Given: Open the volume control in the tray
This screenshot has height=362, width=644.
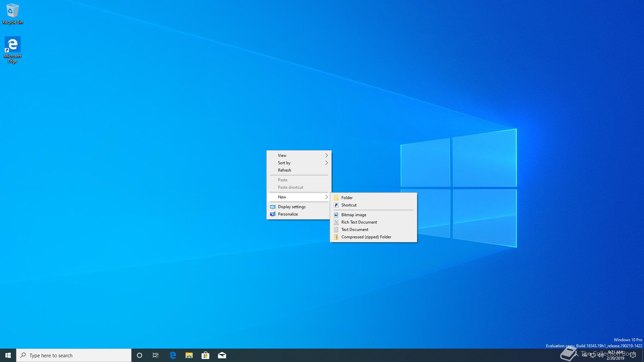Looking at the screenshot, I should click(x=601, y=355).
